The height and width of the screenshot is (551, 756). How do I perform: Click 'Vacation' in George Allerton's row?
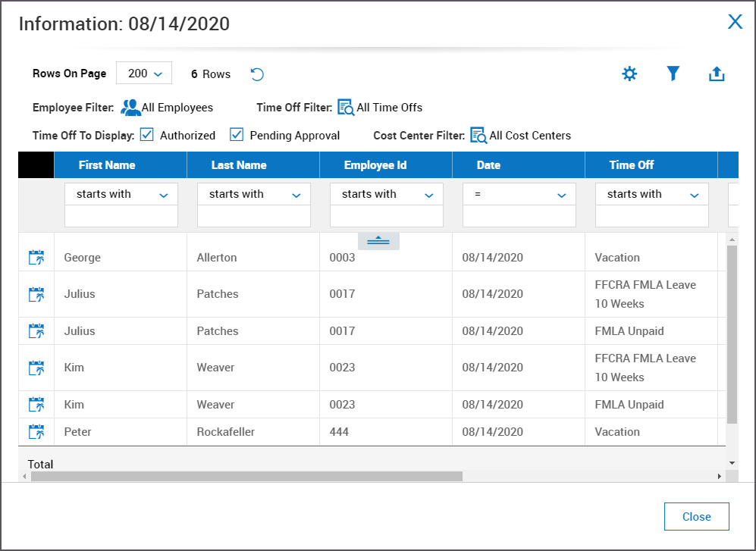click(617, 258)
